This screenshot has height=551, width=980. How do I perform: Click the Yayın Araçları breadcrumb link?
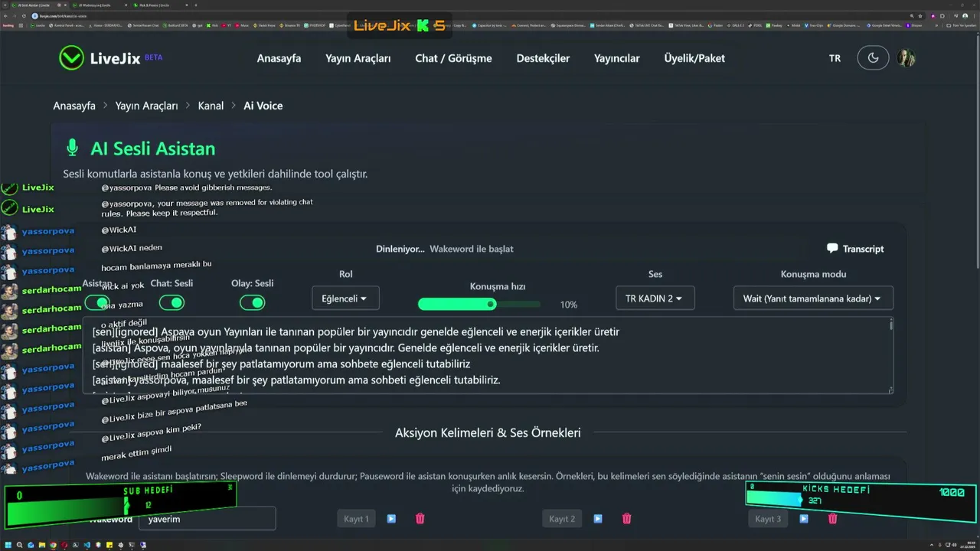tap(146, 106)
